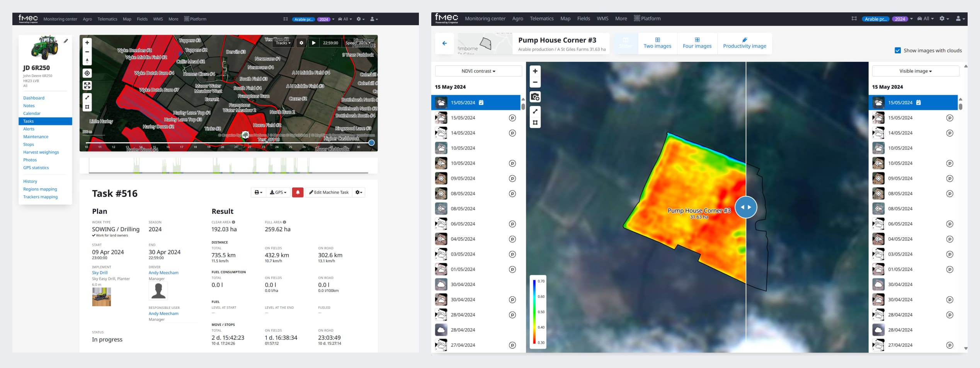The height and width of the screenshot is (368, 980).
Task: Open the NDVI contrast dropdown
Action: (x=478, y=71)
